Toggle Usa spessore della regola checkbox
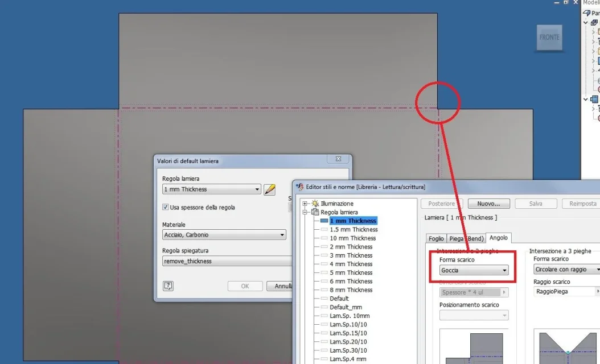600x364 pixels. 165,207
